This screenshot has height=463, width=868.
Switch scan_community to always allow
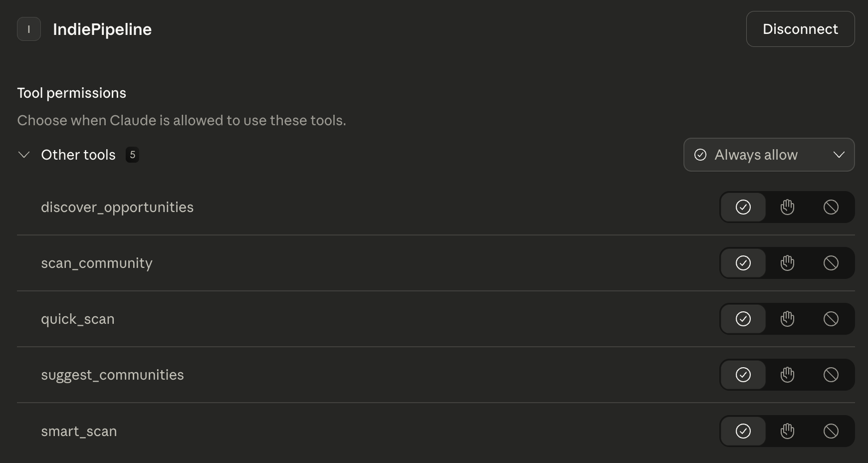[743, 263]
